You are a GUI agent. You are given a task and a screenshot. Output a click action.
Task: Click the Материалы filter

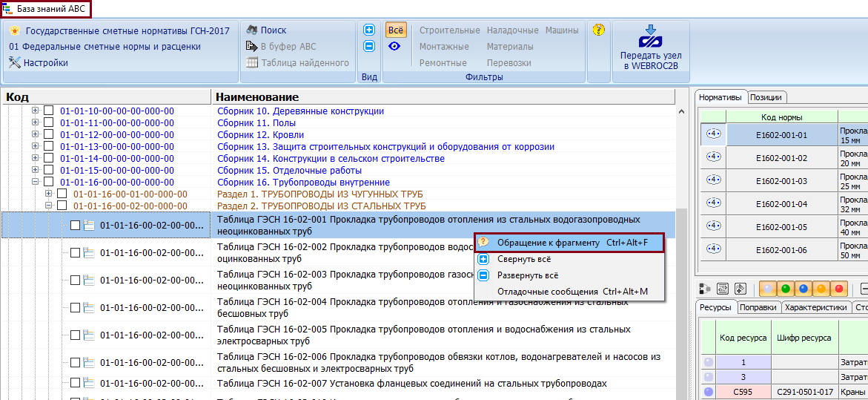[511, 47]
